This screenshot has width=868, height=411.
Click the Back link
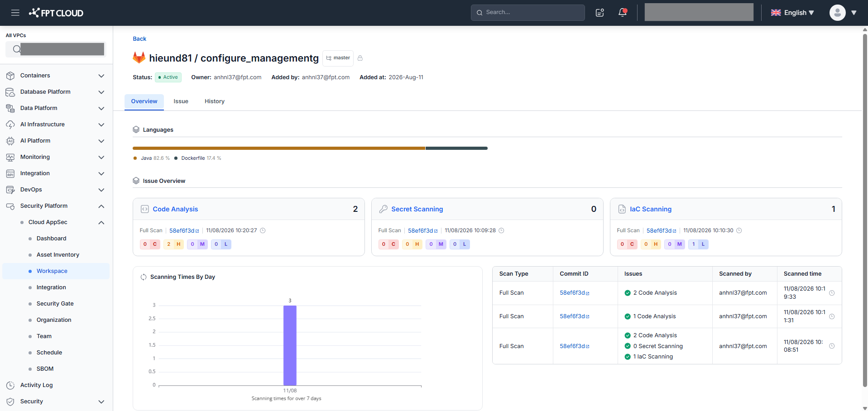pyautogui.click(x=139, y=39)
